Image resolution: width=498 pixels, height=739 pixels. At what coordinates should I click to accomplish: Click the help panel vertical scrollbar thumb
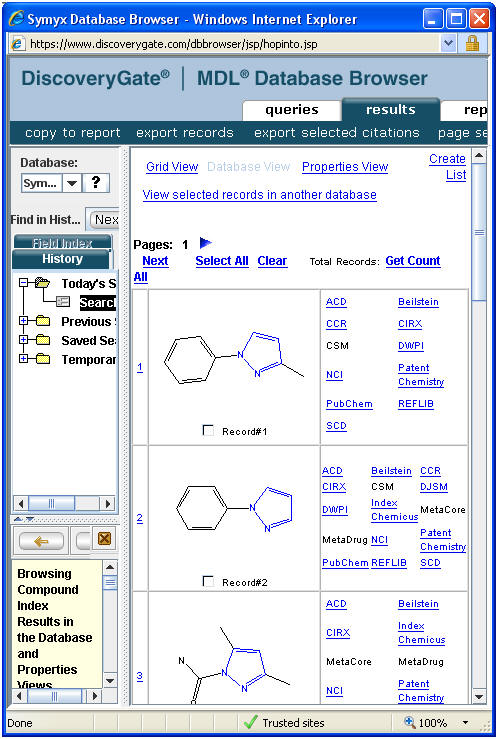[x=109, y=583]
